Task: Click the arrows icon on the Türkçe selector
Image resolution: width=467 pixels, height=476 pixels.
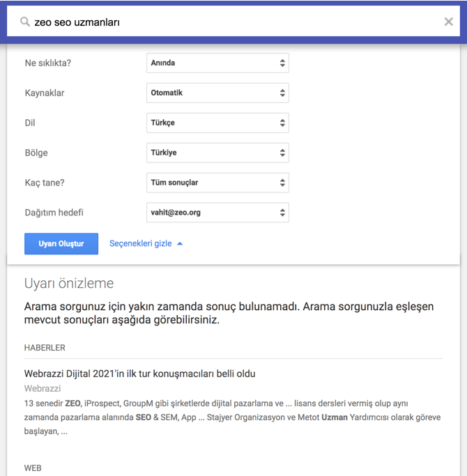Action: point(282,123)
